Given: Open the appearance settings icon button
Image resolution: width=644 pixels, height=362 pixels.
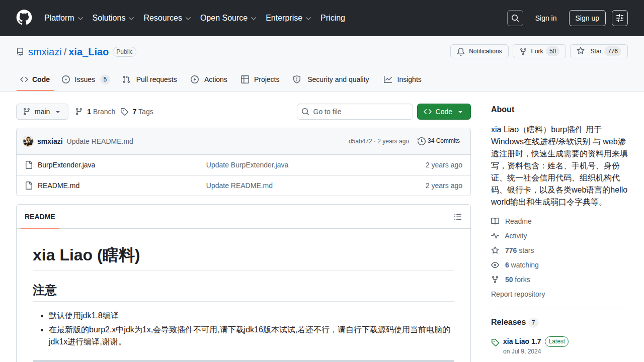Looking at the screenshot, I should point(620,18).
